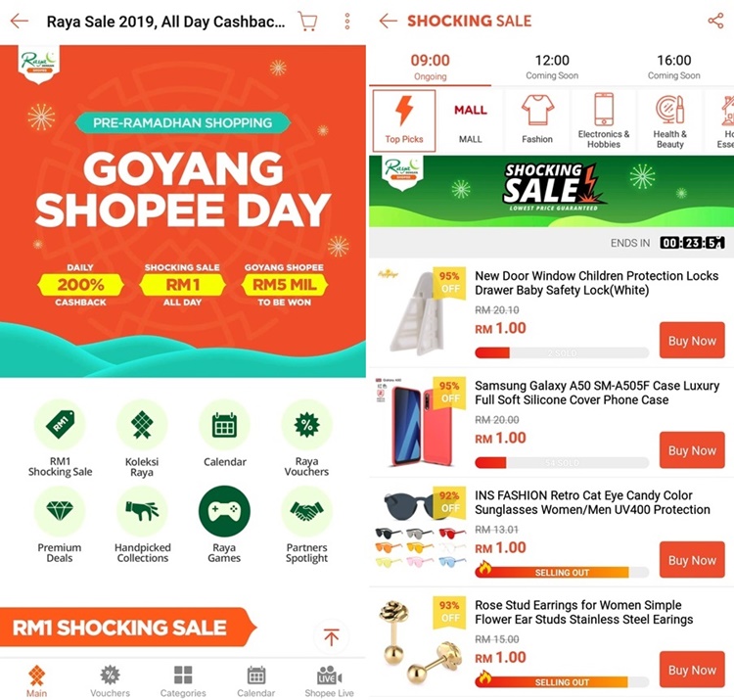Open Shopee Live bottom tab
Viewport: 734px width, 700px height.
pyautogui.click(x=329, y=680)
